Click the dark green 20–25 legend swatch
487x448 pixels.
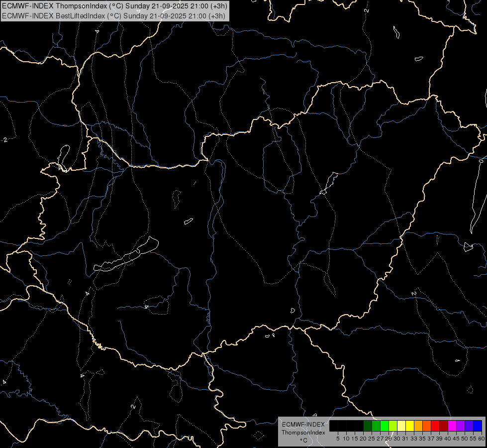click(367, 426)
